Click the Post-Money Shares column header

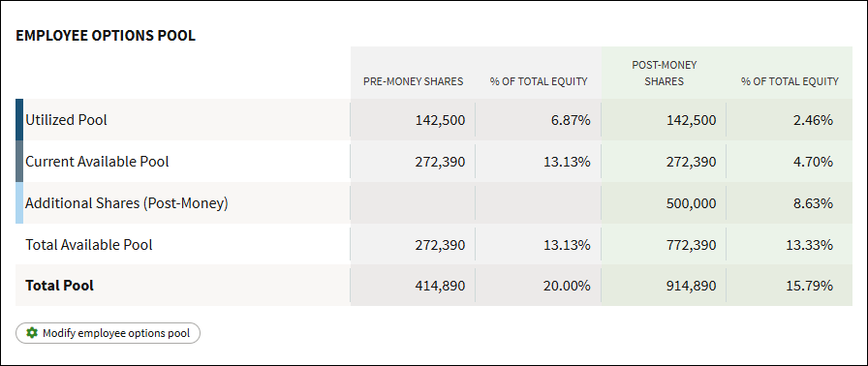coord(665,73)
